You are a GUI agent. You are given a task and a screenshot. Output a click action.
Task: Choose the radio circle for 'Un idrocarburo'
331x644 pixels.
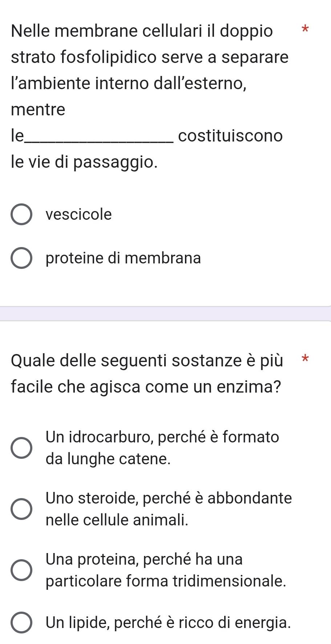tap(21, 448)
